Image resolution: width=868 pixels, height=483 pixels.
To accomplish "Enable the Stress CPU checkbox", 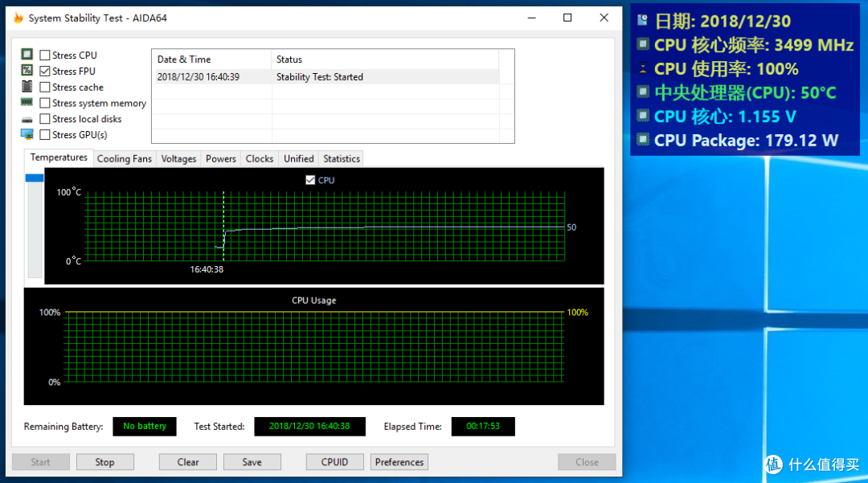I will pyautogui.click(x=45, y=55).
